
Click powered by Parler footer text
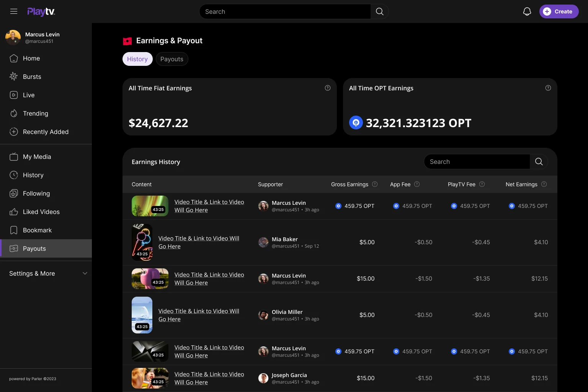pos(33,379)
